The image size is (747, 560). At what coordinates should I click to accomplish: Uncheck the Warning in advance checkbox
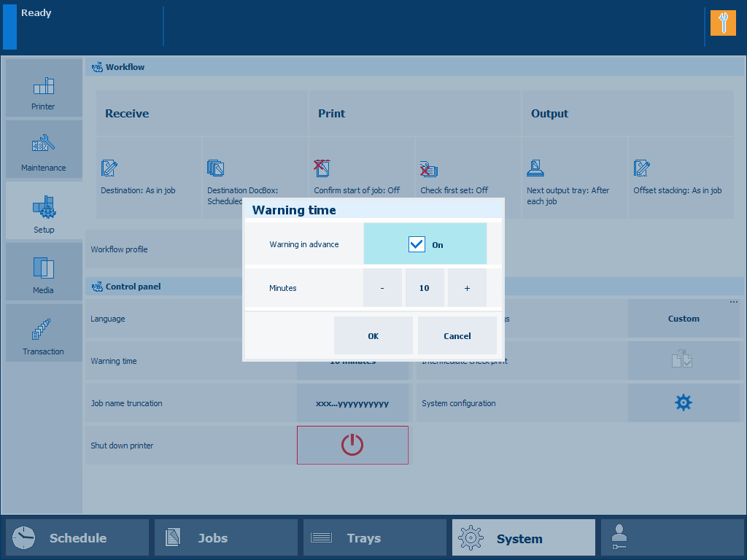(x=417, y=244)
